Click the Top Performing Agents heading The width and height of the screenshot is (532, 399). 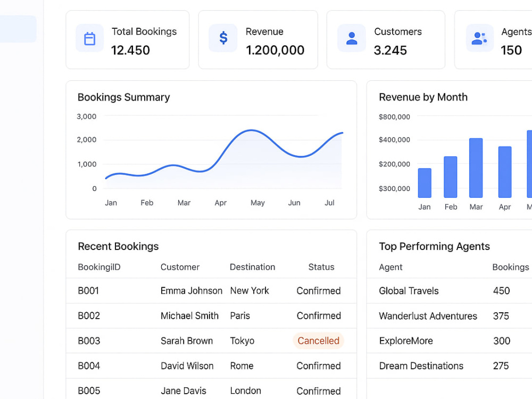(x=434, y=246)
